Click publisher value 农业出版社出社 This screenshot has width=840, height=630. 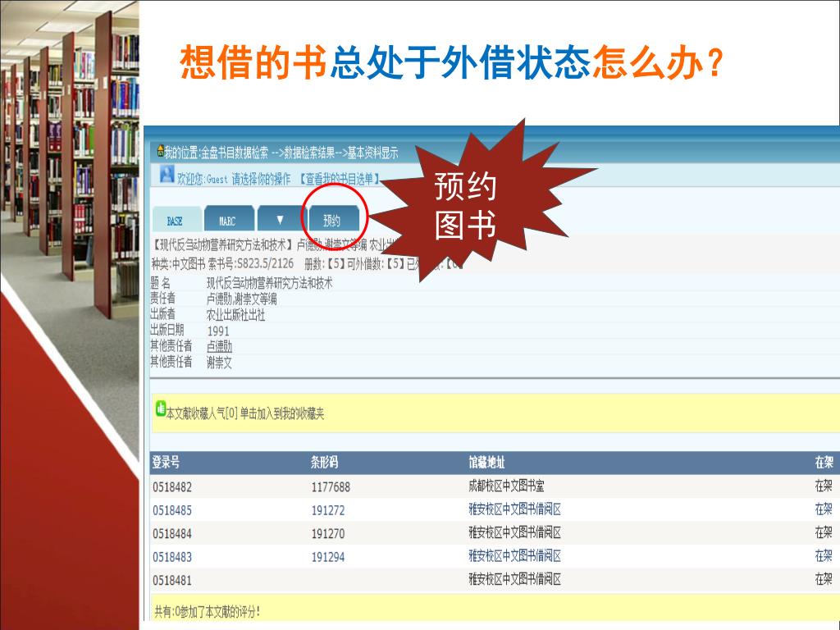click(235, 315)
